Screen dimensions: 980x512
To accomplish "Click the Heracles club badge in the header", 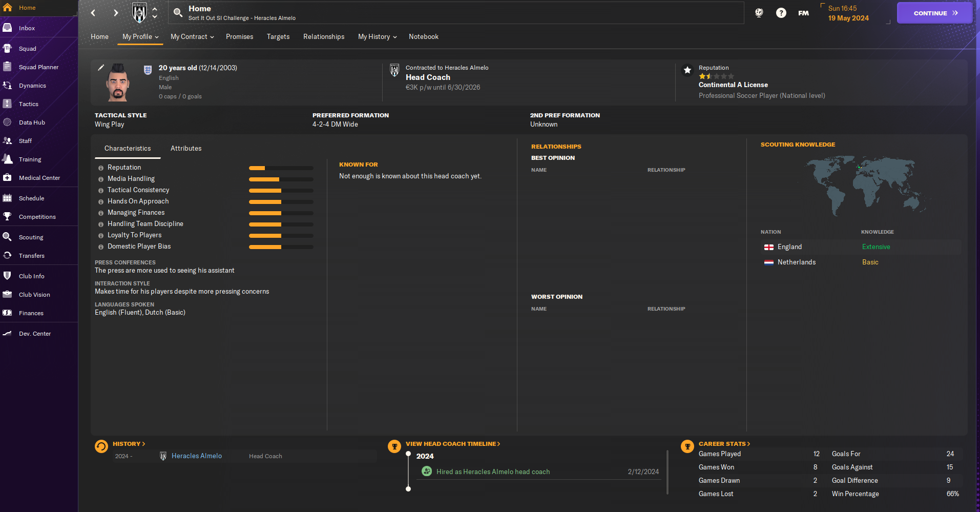I will (x=139, y=13).
